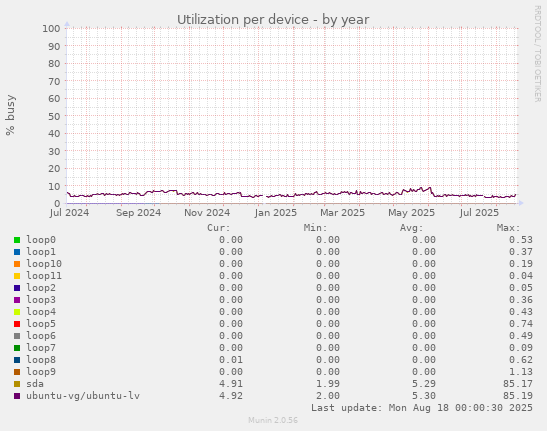Click sda minimum value 1.99

(328, 384)
